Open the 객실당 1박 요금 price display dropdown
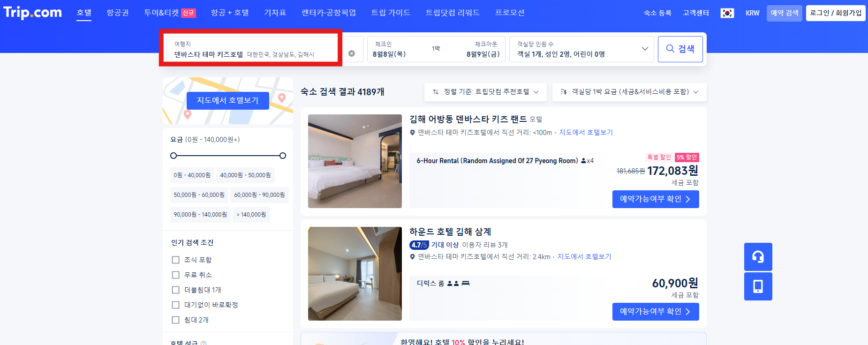The height and width of the screenshot is (345, 868). pos(629,92)
